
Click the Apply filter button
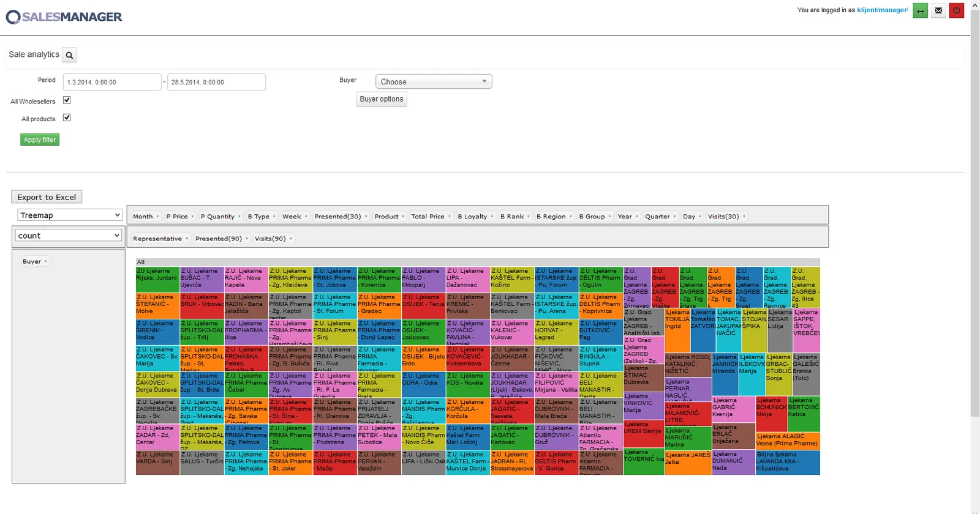coord(40,140)
